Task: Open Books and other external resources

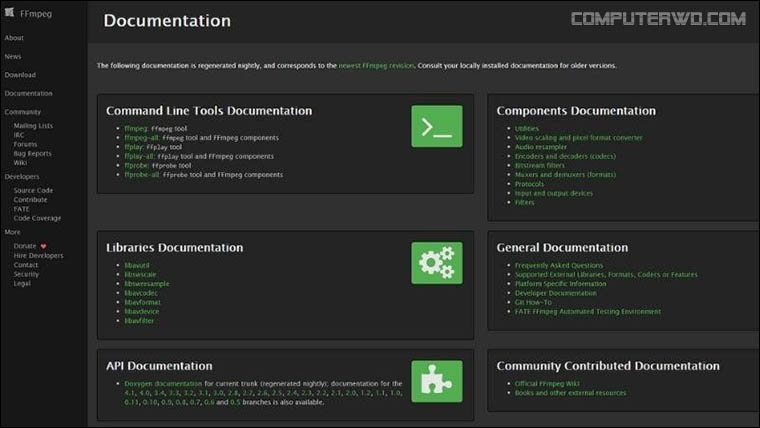Action: point(570,393)
